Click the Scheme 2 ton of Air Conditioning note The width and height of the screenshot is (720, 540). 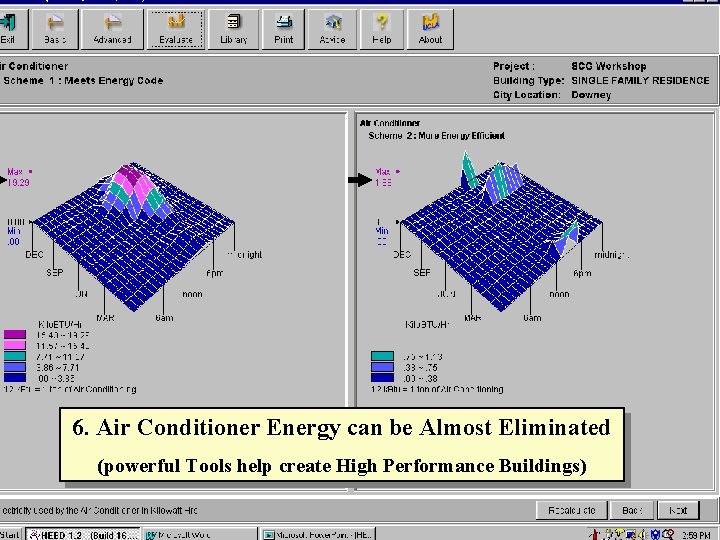click(437, 389)
